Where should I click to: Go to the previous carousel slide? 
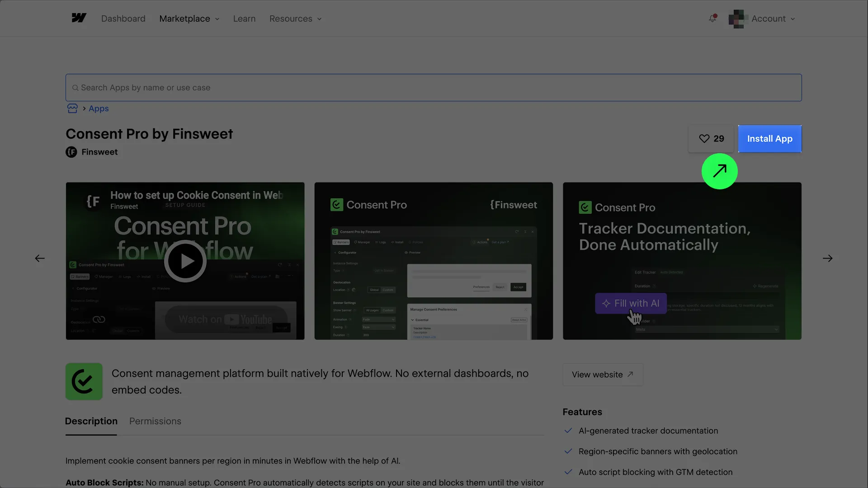point(40,258)
